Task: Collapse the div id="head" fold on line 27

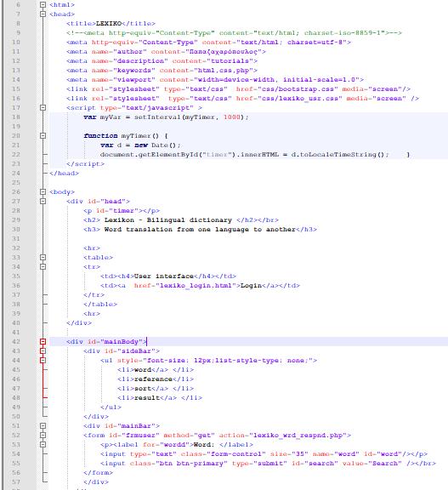Action: [43, 202]
